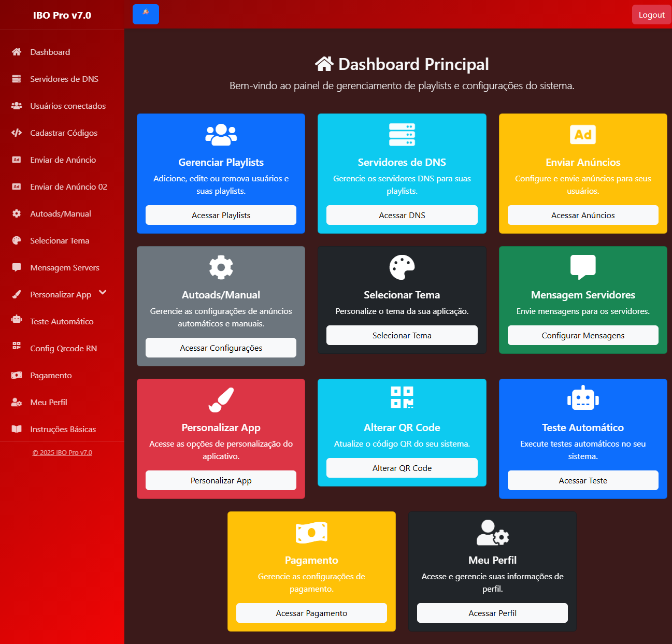Click the QR code icon on Alterar QR Code card
Screen dimensions: 672x644
click(402, 397)
